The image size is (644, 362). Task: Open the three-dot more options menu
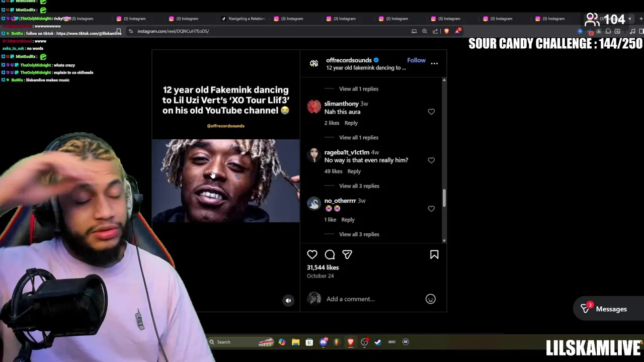(x=434, y=63)
